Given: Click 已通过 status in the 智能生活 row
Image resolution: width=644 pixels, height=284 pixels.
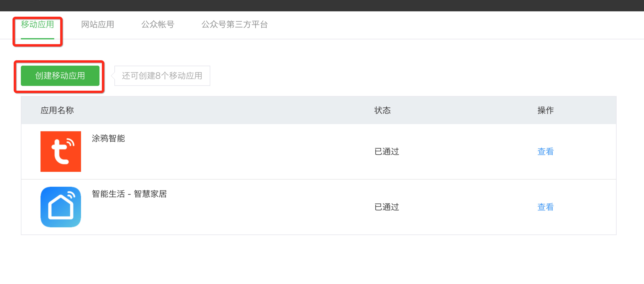Looking at the screenshot, I should [386, 207].
